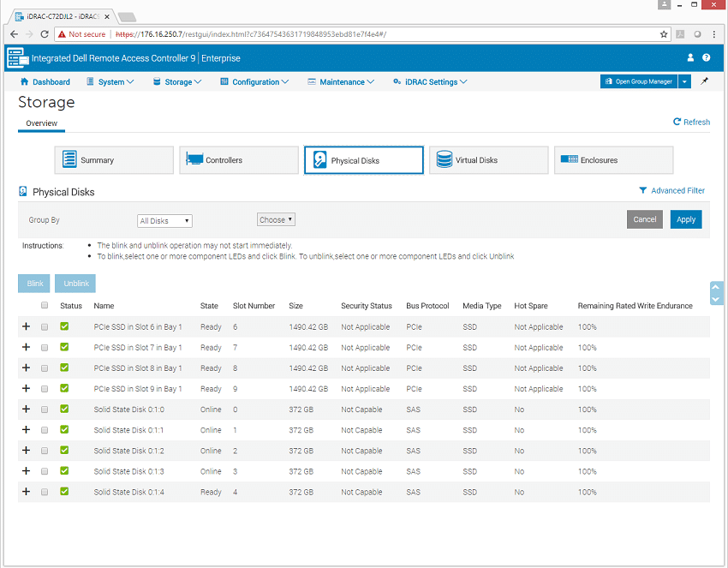Click the Open Group Manager button

click(639, 81)
